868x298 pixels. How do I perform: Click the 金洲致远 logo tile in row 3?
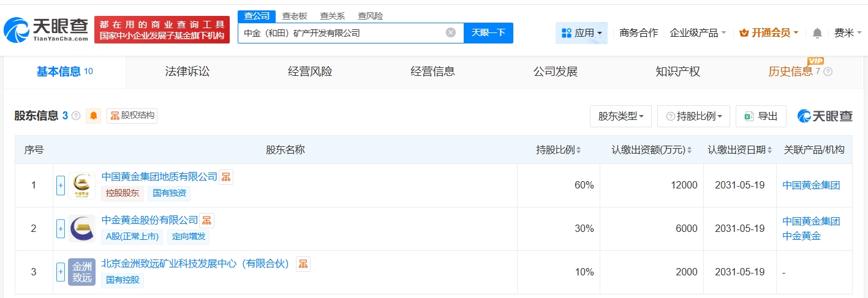pyautogui.click(x=81, y=272)
